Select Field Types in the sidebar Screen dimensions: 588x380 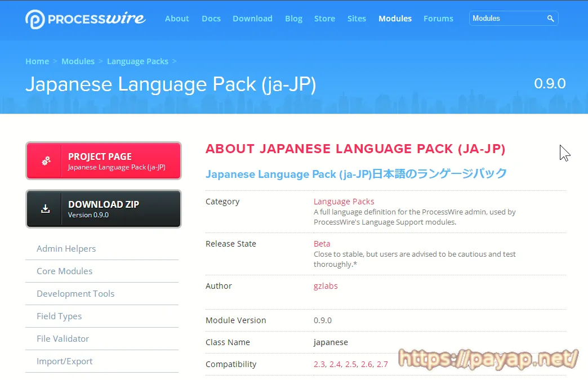[x=59, y=316]
